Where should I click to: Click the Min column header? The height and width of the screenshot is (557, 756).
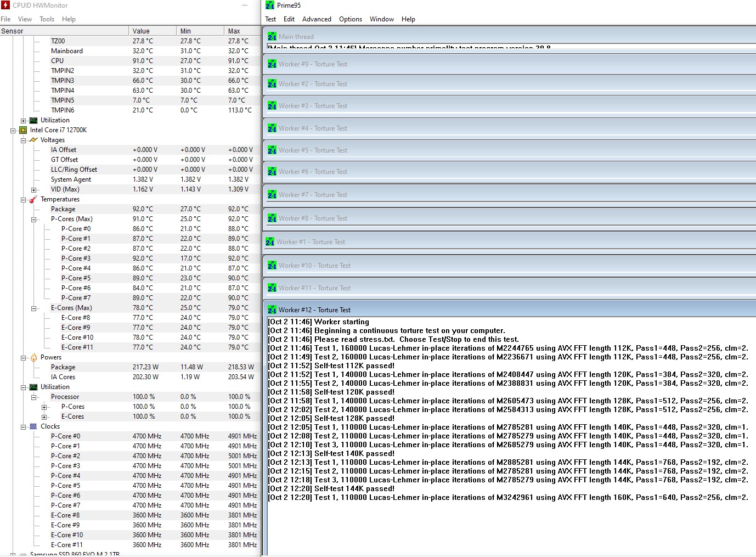tap(200, 31)
